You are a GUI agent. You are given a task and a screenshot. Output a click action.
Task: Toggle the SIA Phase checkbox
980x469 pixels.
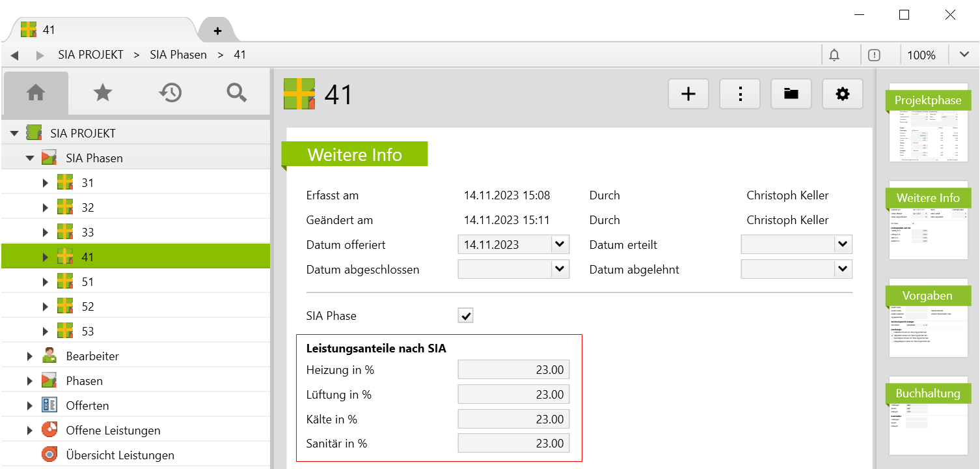point(466,316)
